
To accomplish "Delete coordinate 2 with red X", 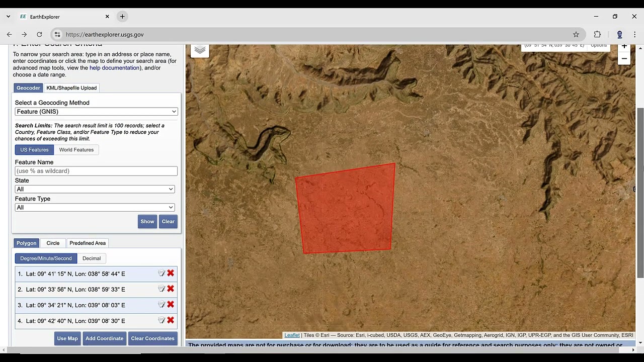I will pyautogui.click(x=171, y=289).
